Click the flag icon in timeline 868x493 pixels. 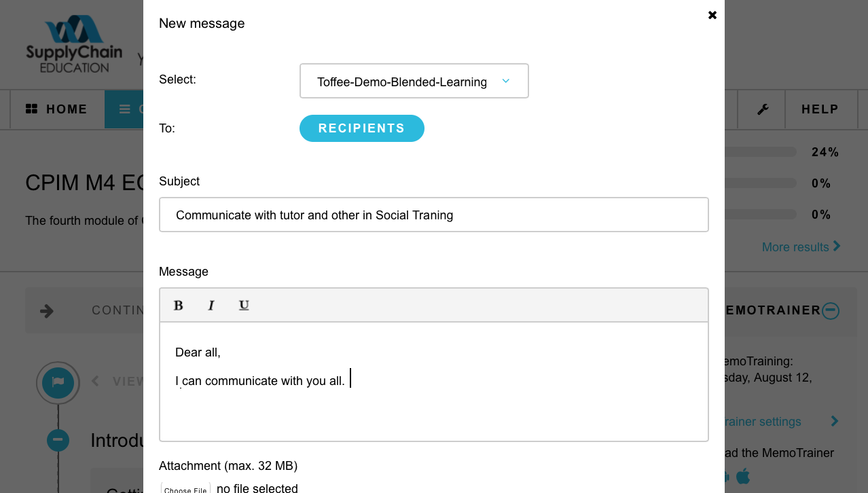coord(58,383)
